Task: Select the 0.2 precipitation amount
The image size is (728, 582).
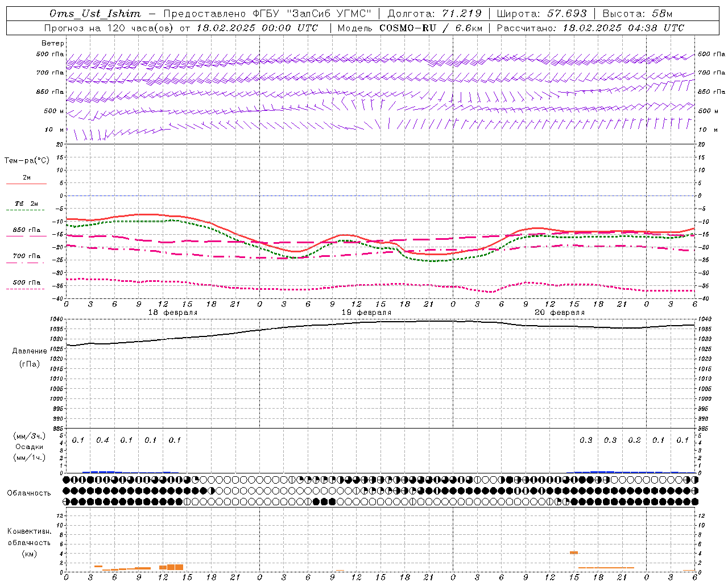Action: click(634, 440)
